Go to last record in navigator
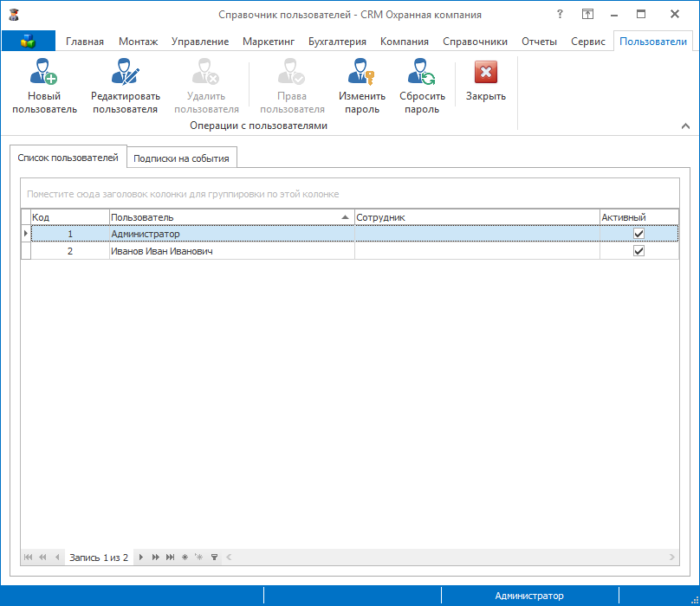The width and height of the screenshot is (700, 606). pos(170,557)
